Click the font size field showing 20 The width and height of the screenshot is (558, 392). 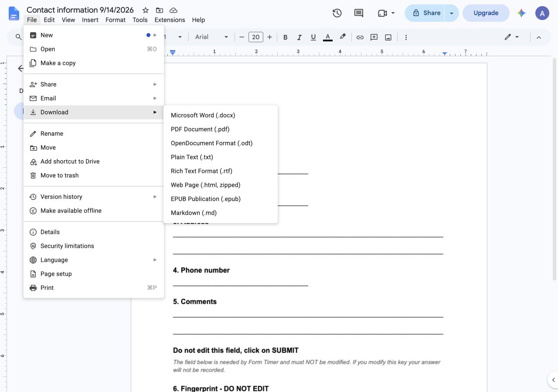pos(256,37)
